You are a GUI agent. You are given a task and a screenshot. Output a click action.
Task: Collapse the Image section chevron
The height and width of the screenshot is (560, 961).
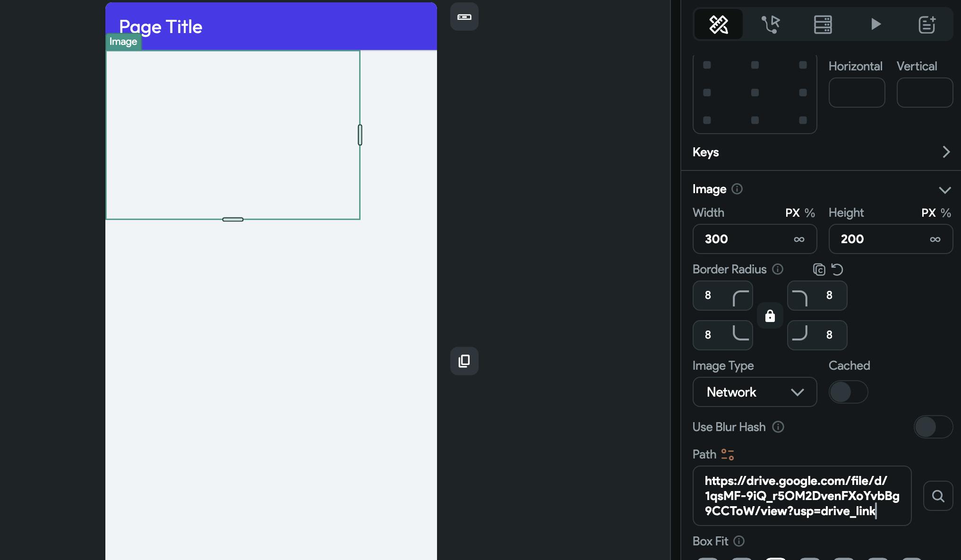tap(946, 189)
